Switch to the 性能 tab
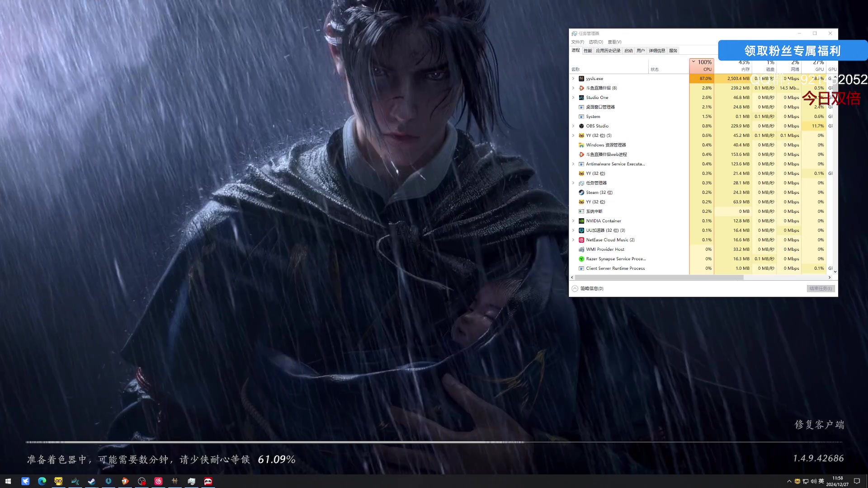868x488 pixels. point(588,51)
